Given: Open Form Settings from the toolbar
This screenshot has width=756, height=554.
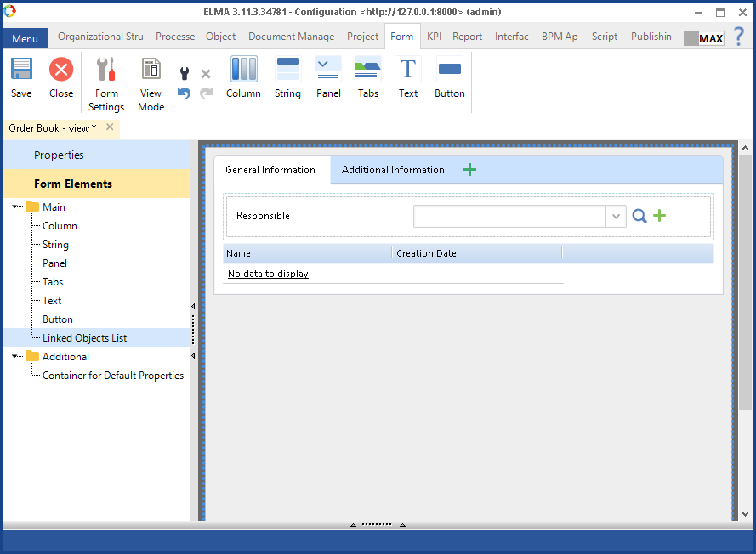Looking at the screenshot, I should [106, 84].
